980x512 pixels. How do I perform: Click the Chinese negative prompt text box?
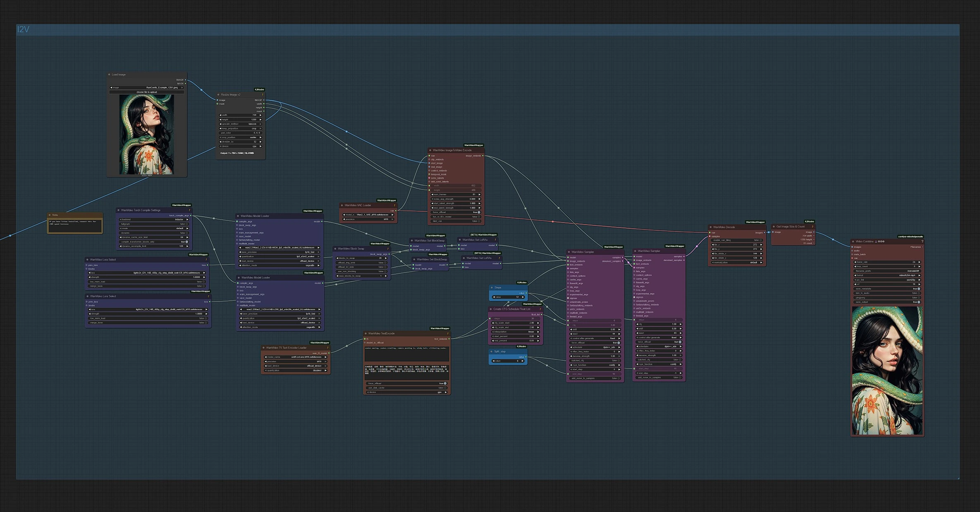[407, 372]
